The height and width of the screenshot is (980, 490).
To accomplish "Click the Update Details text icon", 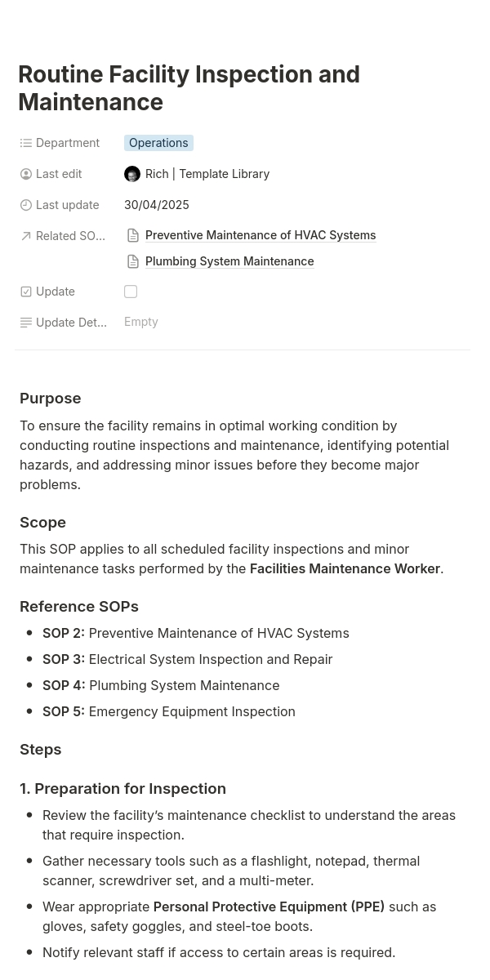I will [26, 323].
